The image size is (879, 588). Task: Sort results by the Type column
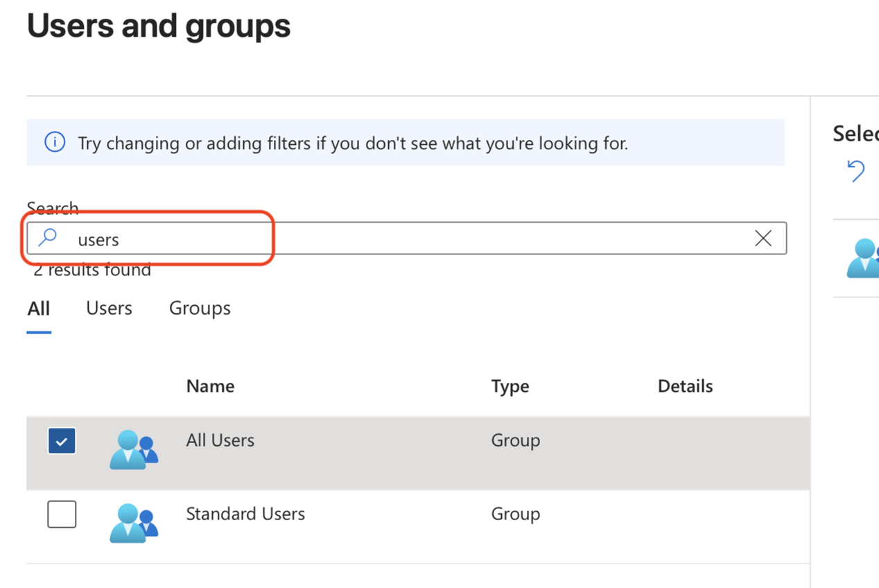pos(510,386)
